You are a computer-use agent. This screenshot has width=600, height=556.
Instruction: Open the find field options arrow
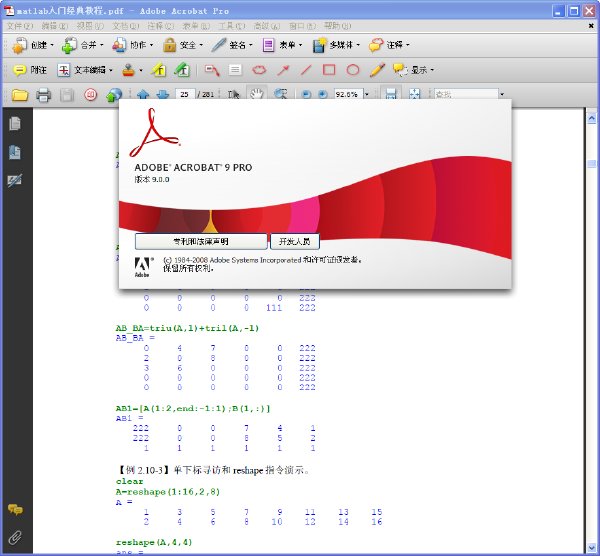point(502,94)
